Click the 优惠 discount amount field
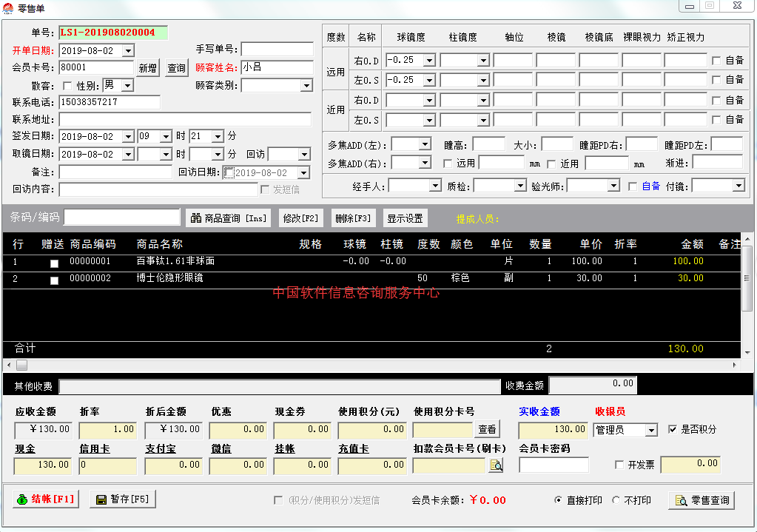The image size is (757, 532). (x=238, y=429)
